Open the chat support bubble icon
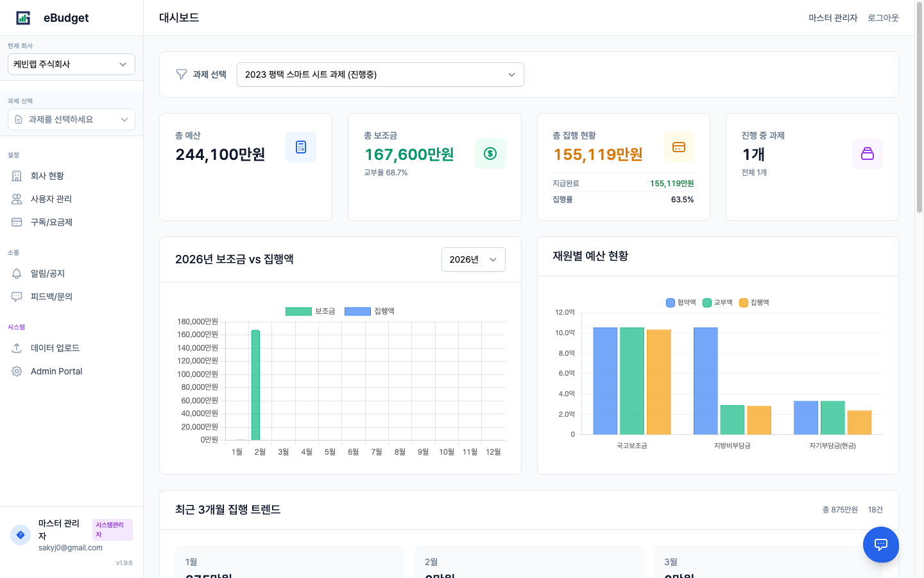 881,545
